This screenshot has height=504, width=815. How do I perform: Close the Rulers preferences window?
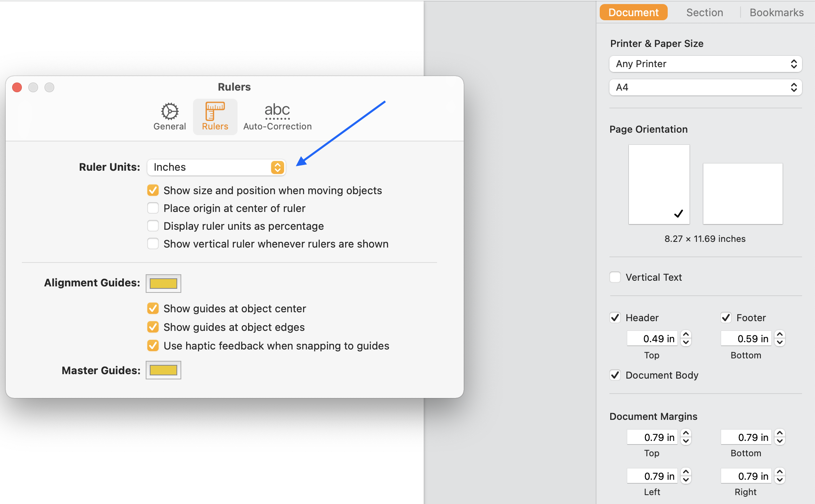pyautogui.click(x=17, y=87)
